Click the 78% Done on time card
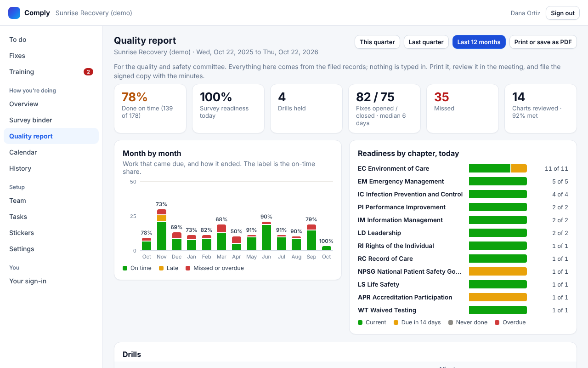The image size is (588, 368). point(150,109)
